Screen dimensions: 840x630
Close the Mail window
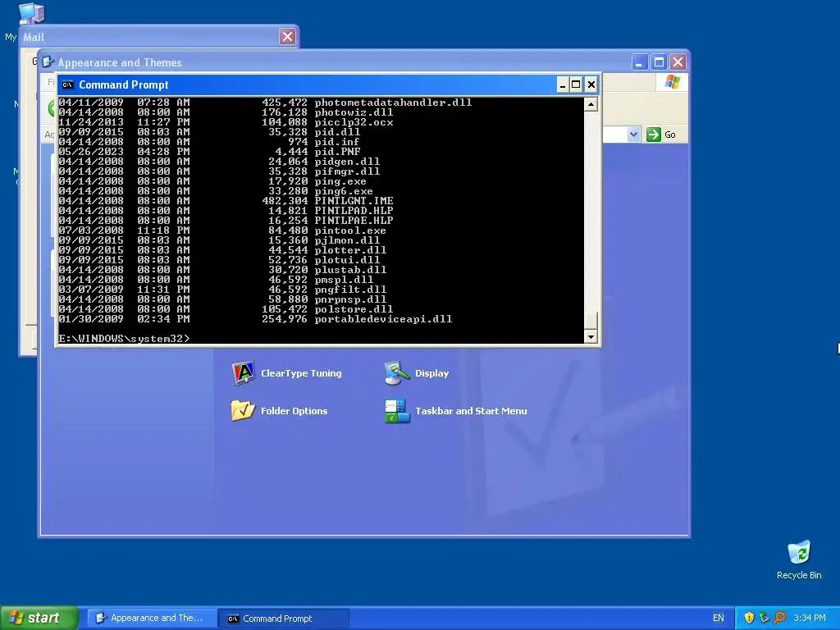click(x=288, y=36)
